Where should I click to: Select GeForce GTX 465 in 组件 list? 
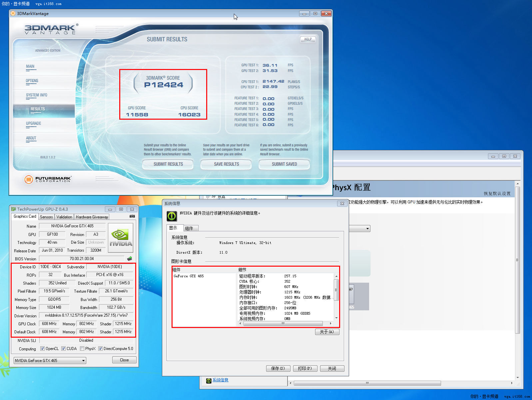coord(189,276)
